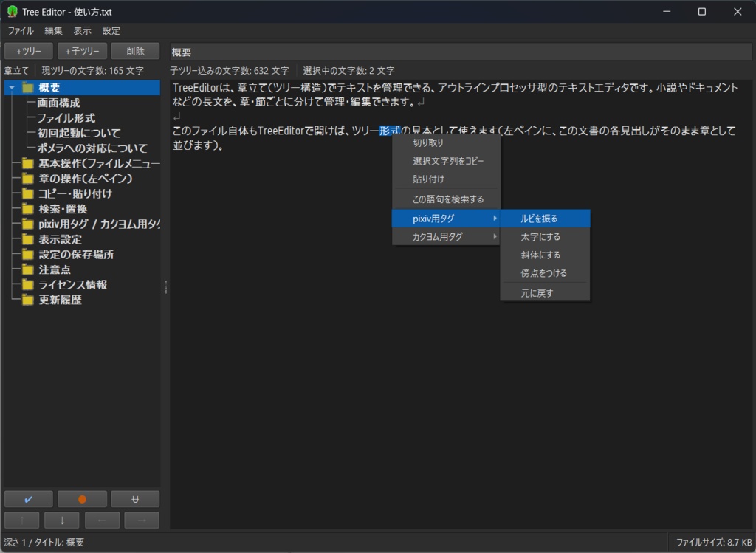Click folder icon of 注意点 chapter
Screen dimensions: 756x553
coord(28,269)
